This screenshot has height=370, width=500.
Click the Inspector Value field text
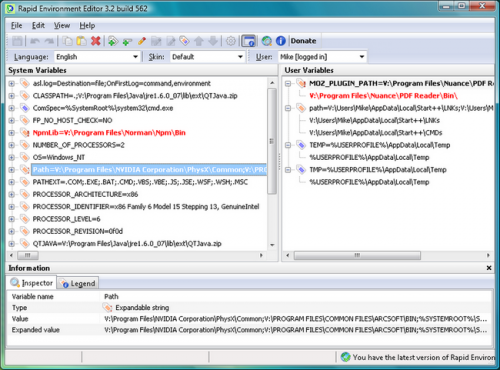click(x=296, y=319)
